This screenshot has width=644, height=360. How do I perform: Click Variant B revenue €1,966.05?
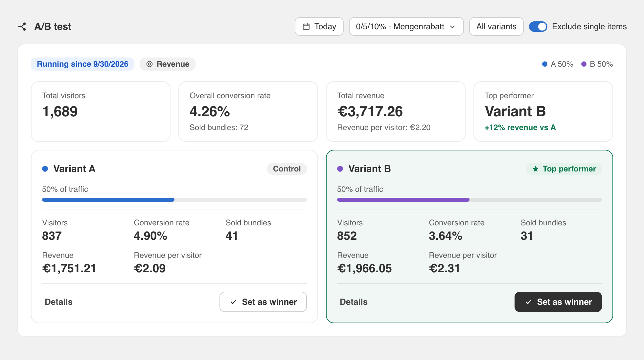[364, 268]
